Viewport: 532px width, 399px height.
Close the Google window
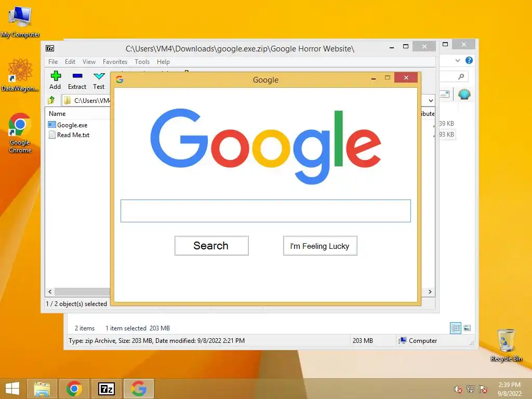click(x=406, y=78)
